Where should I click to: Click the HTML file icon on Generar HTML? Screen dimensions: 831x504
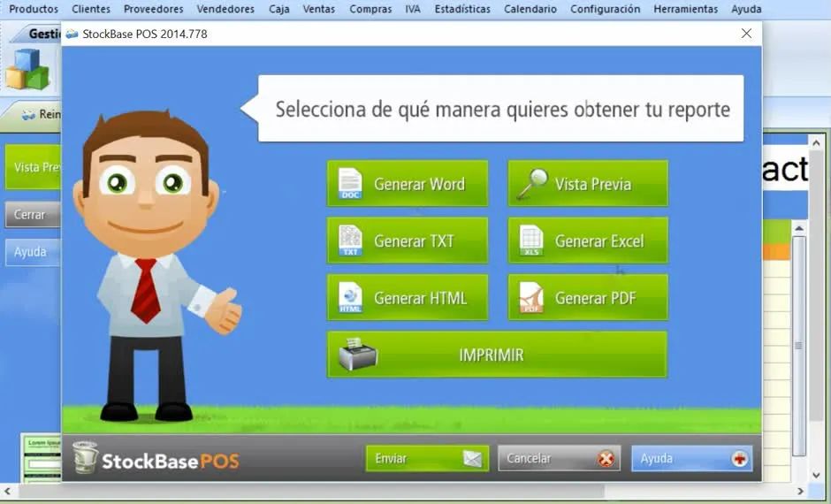(x=350, y=297)
